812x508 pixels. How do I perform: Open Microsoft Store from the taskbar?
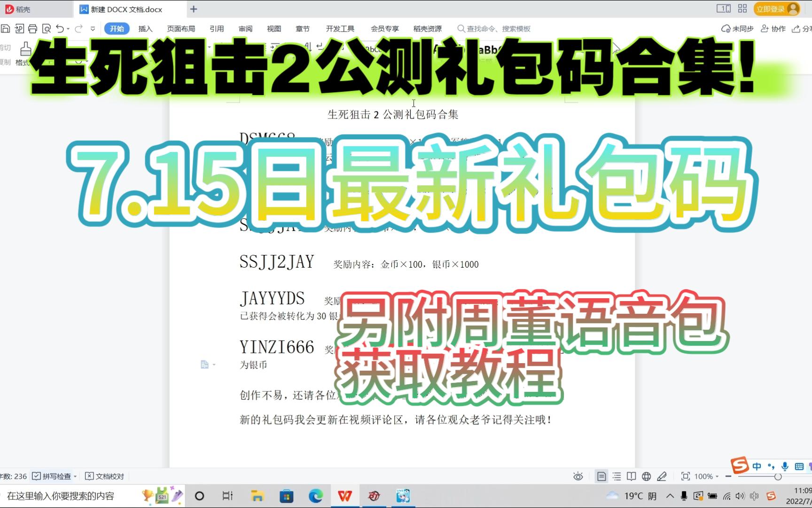coord(286,496)
